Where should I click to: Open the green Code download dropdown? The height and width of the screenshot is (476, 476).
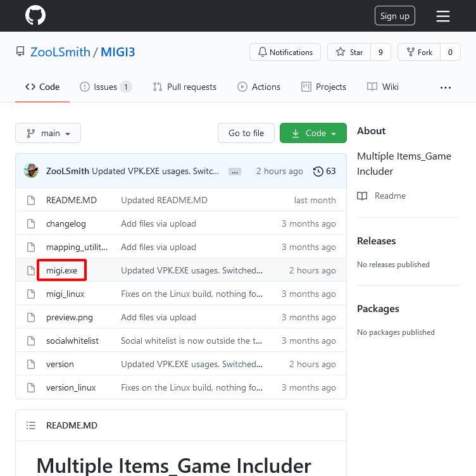coord(313,133)
